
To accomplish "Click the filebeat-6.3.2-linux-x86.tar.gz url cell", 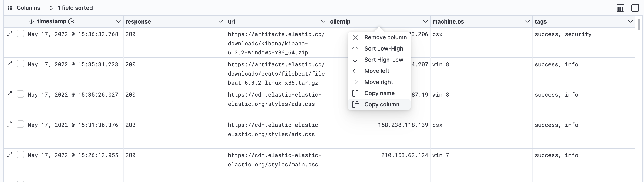I will (277, 73).
